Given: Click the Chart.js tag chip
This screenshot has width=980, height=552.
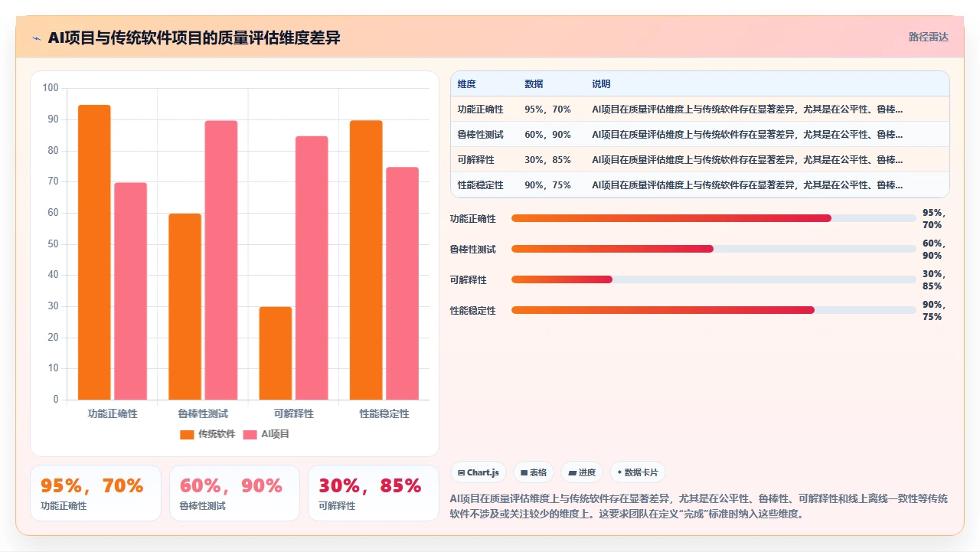Looking at the screenshot, I should click(x=478, y=472).
